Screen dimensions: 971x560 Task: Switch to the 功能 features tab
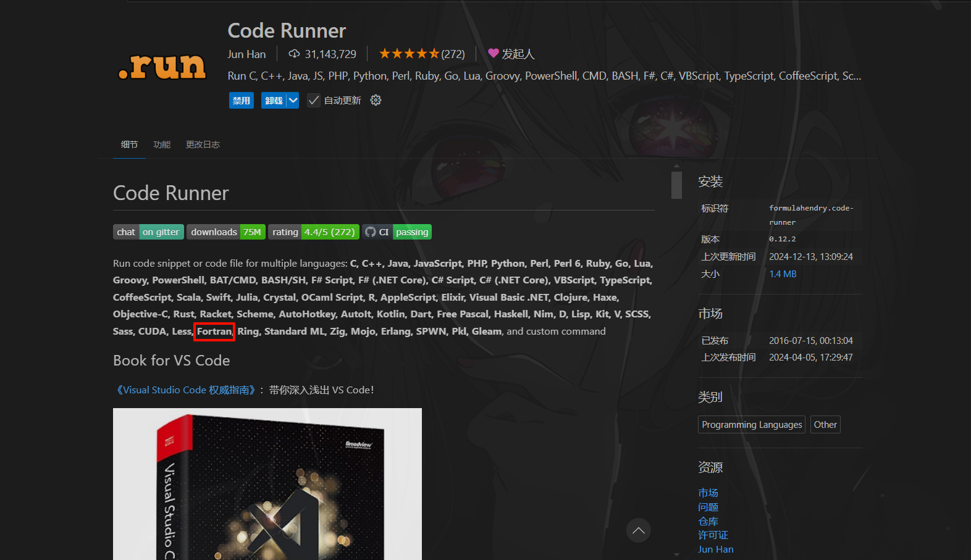162,144
